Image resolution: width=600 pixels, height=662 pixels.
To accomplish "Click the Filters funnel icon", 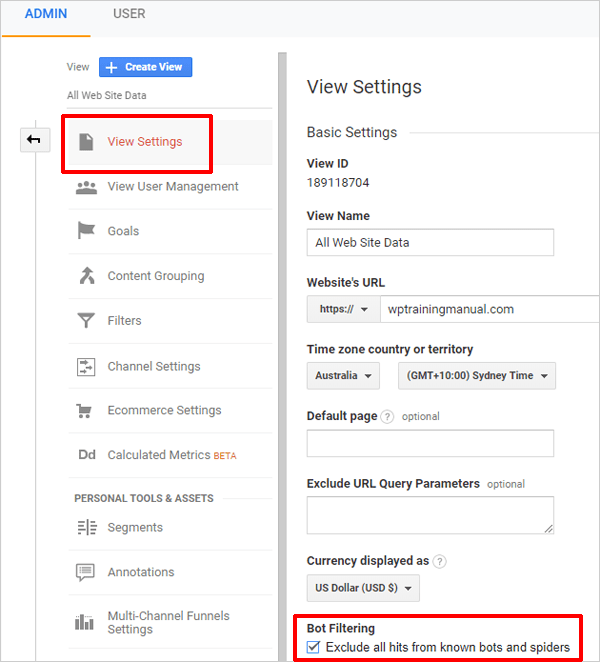I will coord(86,320).
